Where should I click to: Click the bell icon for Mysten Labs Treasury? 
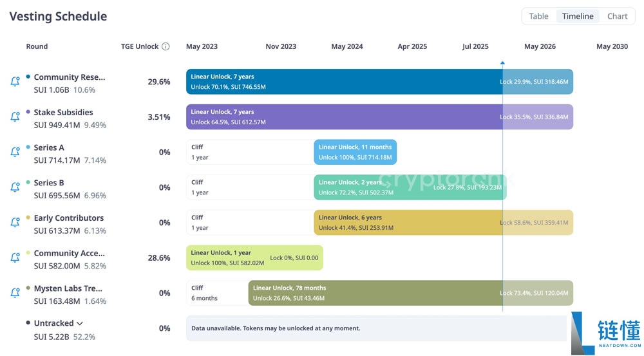pos(15,293)
